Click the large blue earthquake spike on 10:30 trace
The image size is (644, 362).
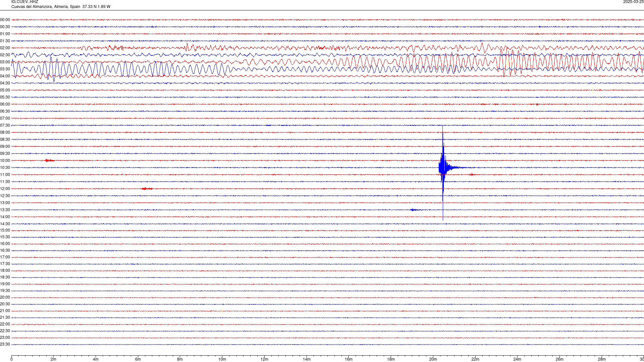click(443, 168)
